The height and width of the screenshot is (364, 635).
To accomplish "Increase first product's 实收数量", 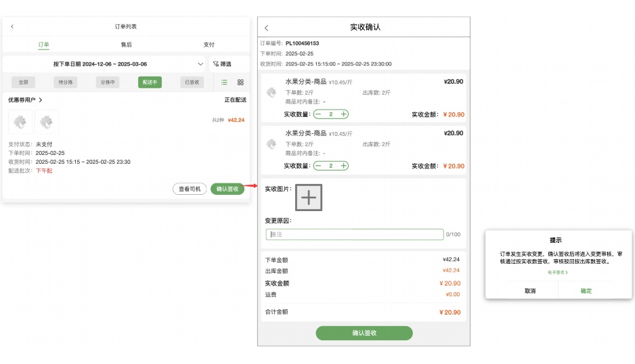I will tap(343, 114).
